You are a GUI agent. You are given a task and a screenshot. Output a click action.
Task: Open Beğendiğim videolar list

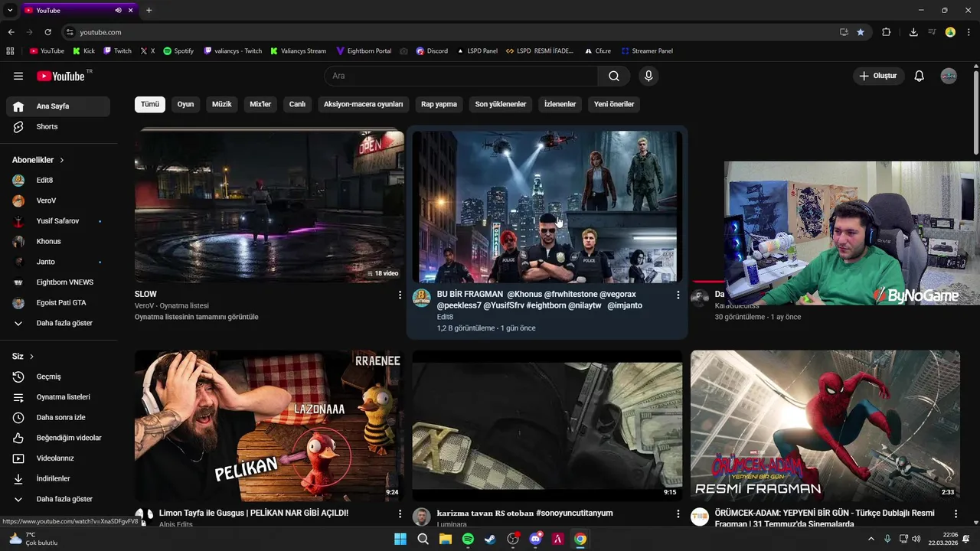point(58,438)
